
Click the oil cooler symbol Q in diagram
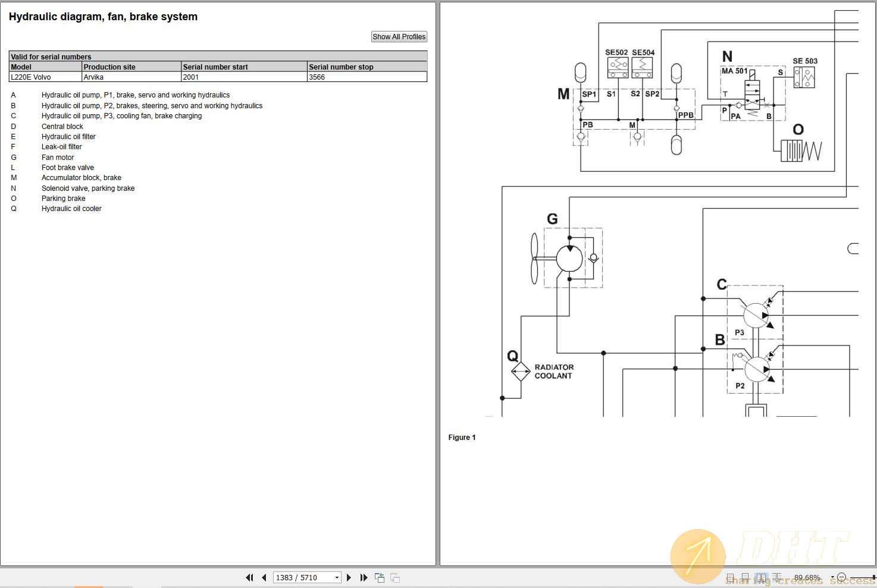click(x=521, y=372)
